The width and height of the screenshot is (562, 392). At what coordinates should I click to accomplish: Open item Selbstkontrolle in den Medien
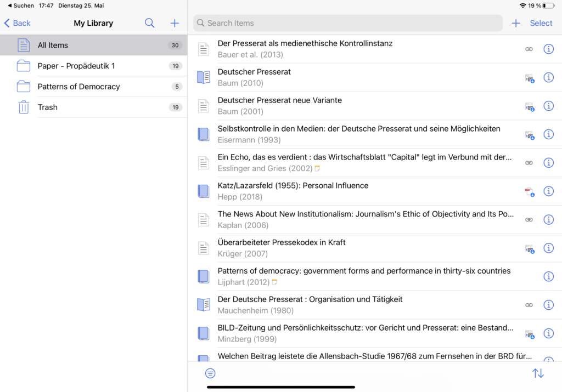(x=374, y=134)
